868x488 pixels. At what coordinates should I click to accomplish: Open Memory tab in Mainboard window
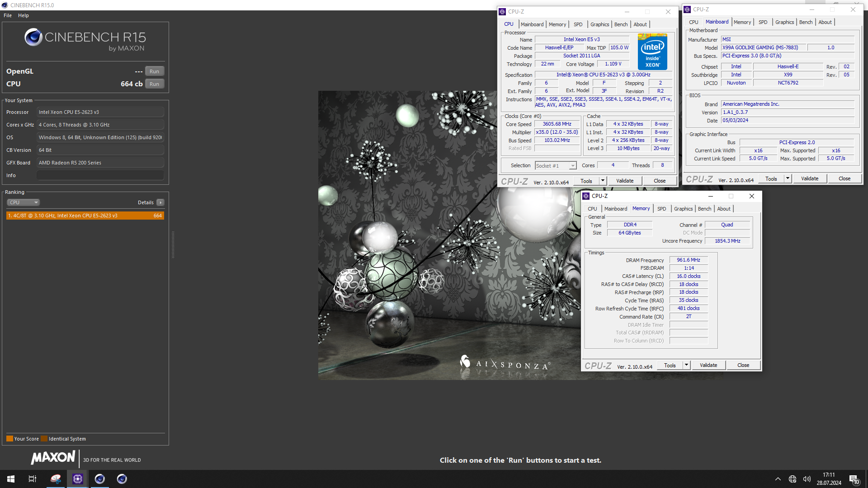742,22
